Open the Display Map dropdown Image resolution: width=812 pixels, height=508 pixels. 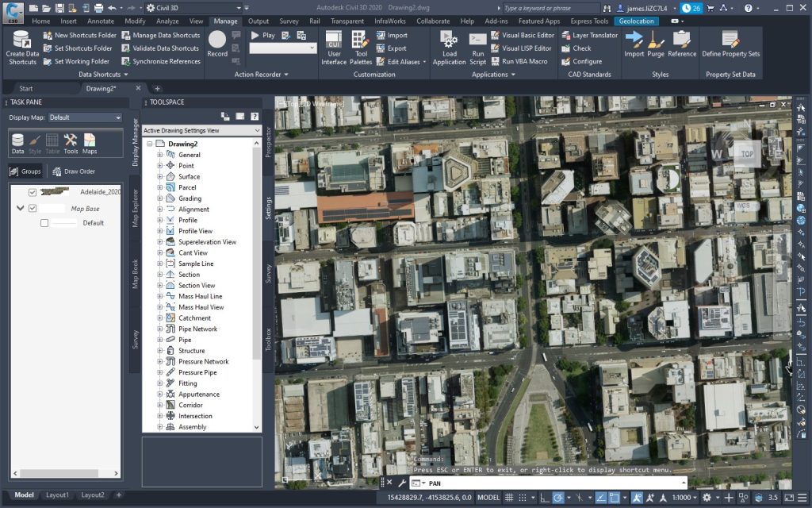click(84, 117)
